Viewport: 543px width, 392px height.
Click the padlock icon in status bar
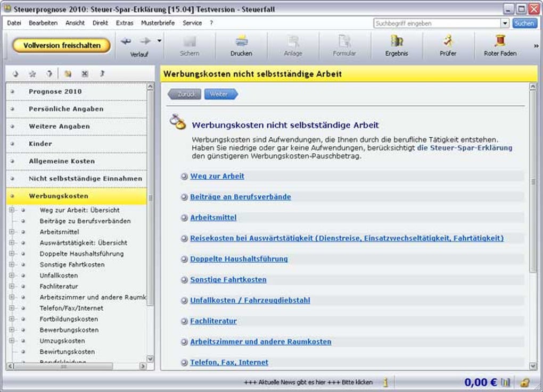click(524, 382)
